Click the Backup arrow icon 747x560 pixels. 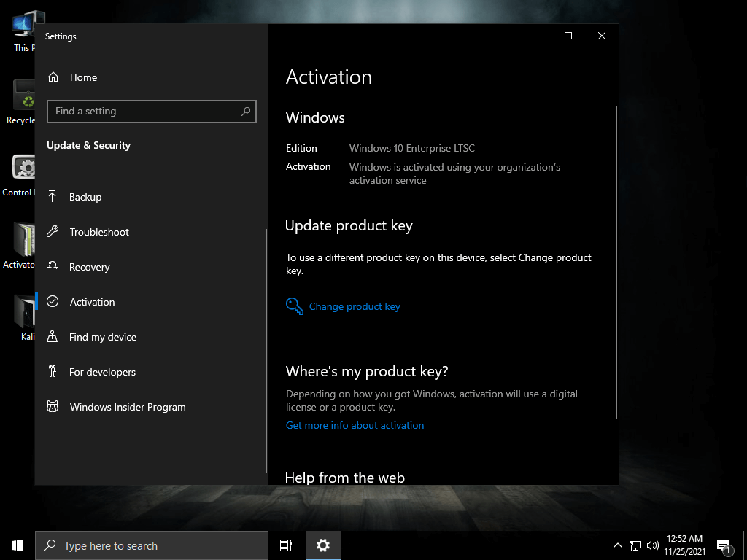click(x=53, y=196)
